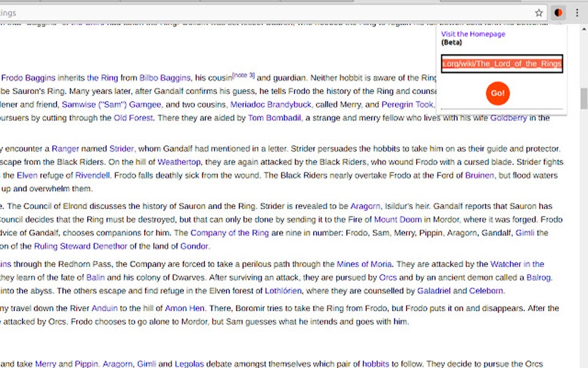Image resolution: width=588 pixels, height=368 pixels.
Task: Click the '(Beta)' label in popup
Action: (451, 42)
